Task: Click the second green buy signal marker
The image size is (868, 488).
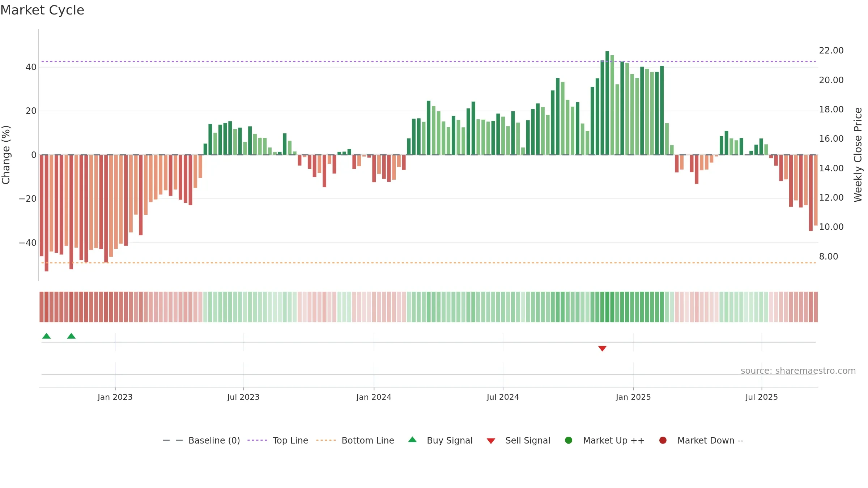Action: pos(71,336)
